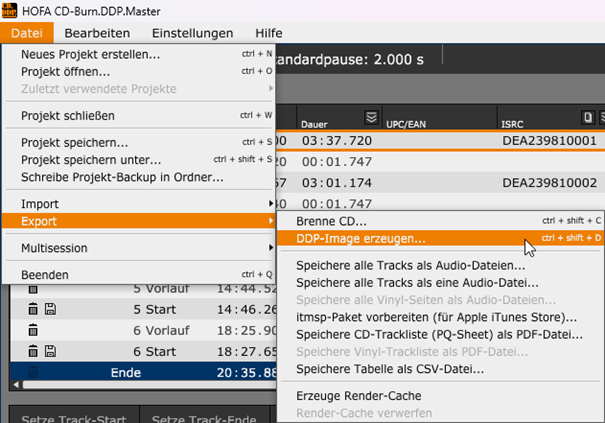The width and height of the screenshot is (605, 423).
Task: Click Standardpause: 2.000 s value
Action: (x=350, y=59)
